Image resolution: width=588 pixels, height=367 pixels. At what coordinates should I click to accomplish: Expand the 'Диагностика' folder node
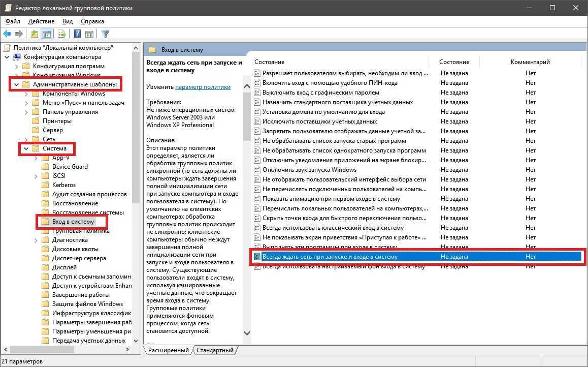36,240
